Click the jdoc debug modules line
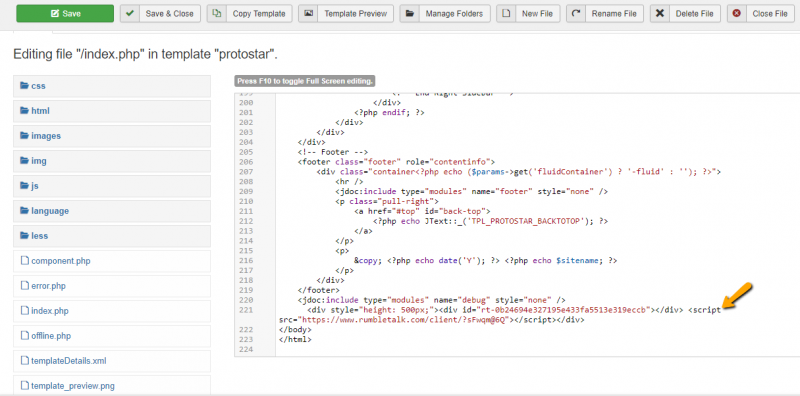Screen dimensions: 800x396 point(432,300)
